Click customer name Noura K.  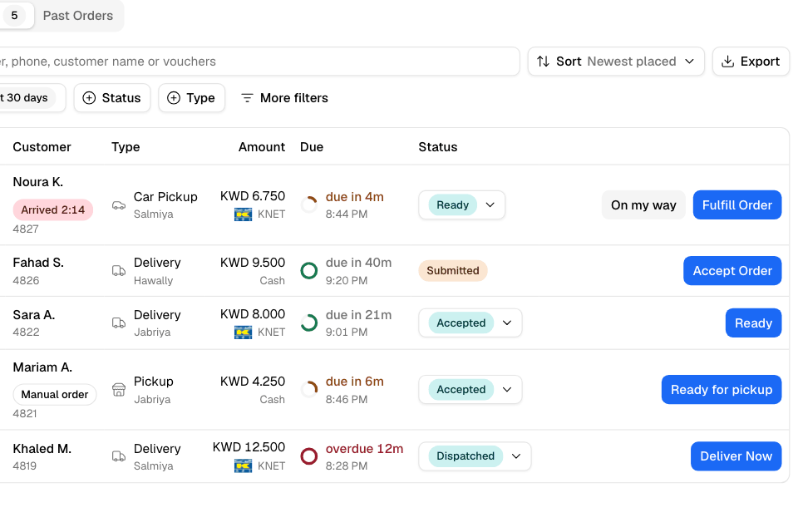[38, 182]
